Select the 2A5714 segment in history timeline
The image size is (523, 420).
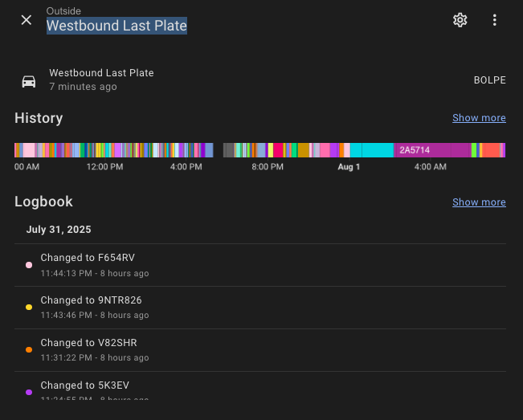tap(432, 150)
